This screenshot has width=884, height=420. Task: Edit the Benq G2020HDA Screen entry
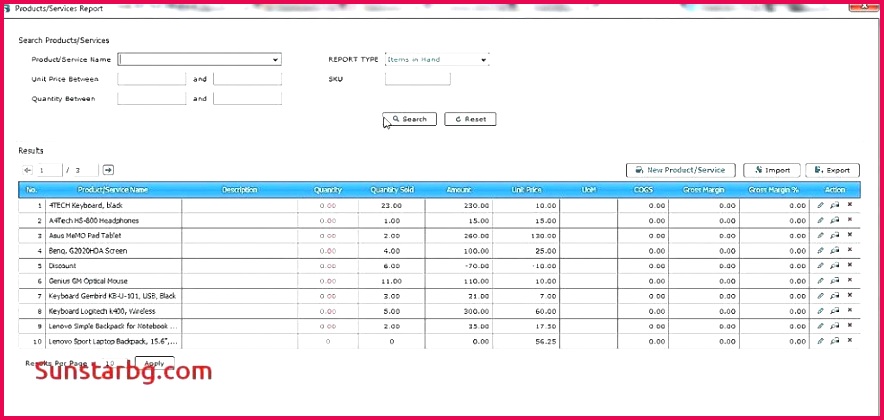click(x=821, y=250)
